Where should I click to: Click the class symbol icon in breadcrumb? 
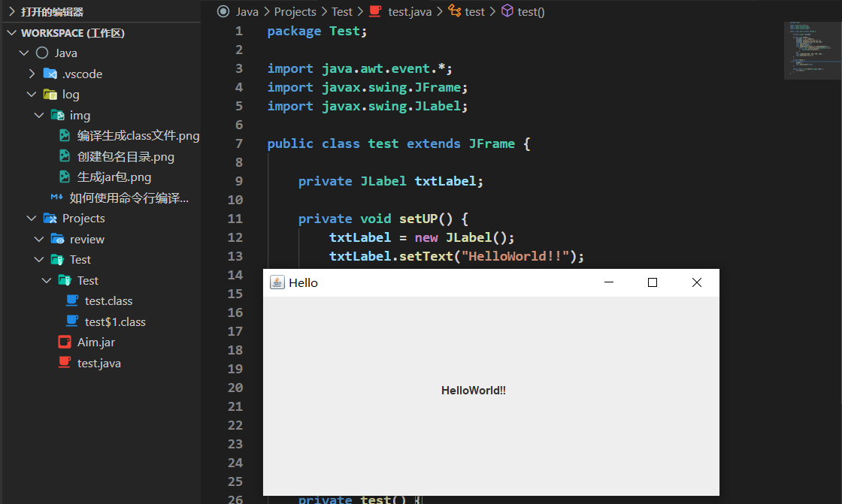[454, 11]
